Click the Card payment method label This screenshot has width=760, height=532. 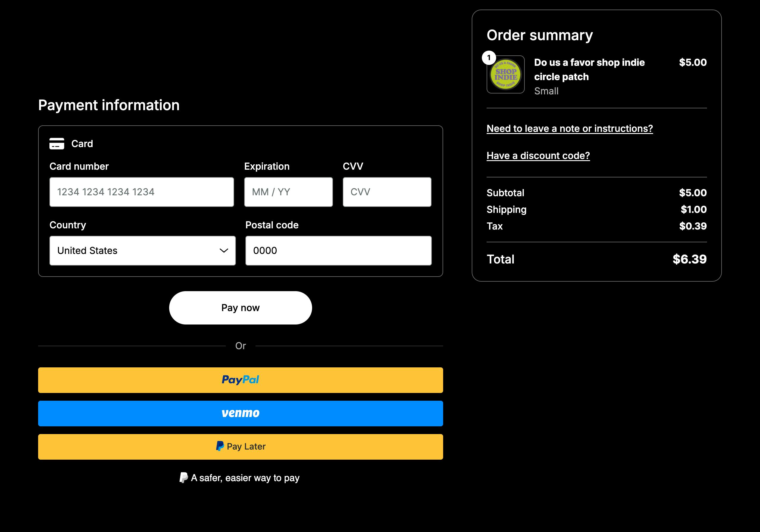coord(82,144)
